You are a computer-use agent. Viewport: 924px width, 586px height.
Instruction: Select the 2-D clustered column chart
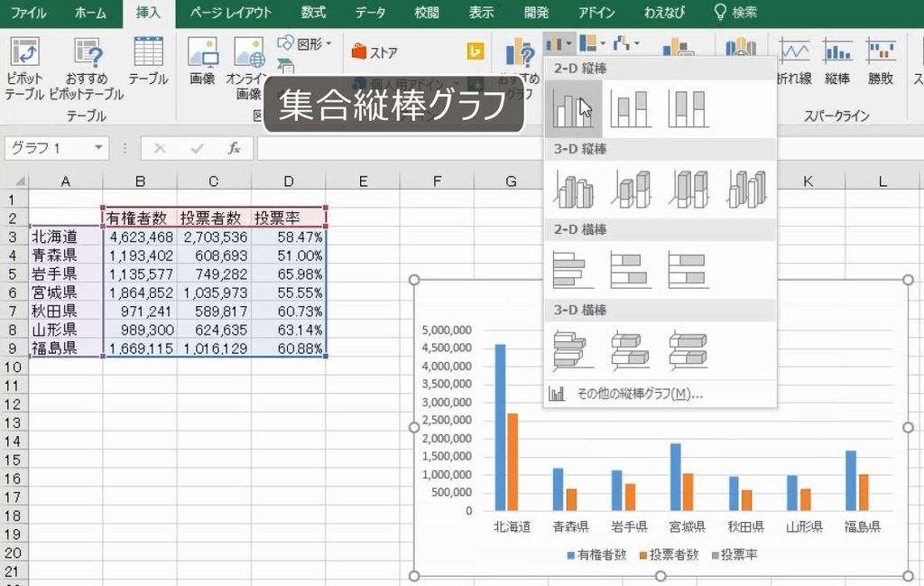click(573, 109)
